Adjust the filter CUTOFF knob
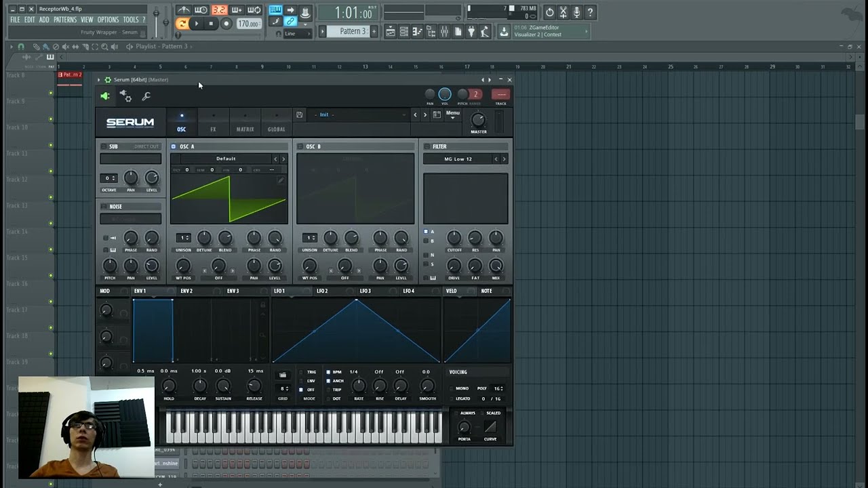Viewport: 868px width, 488px height. coord(454,238)
